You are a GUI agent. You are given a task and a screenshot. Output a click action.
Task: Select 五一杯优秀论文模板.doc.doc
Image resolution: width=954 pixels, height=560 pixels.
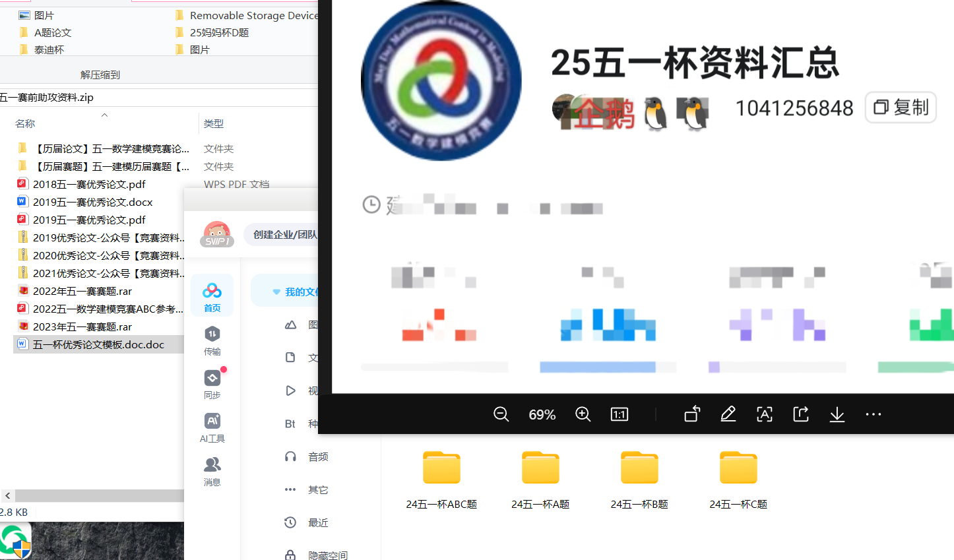98,344
